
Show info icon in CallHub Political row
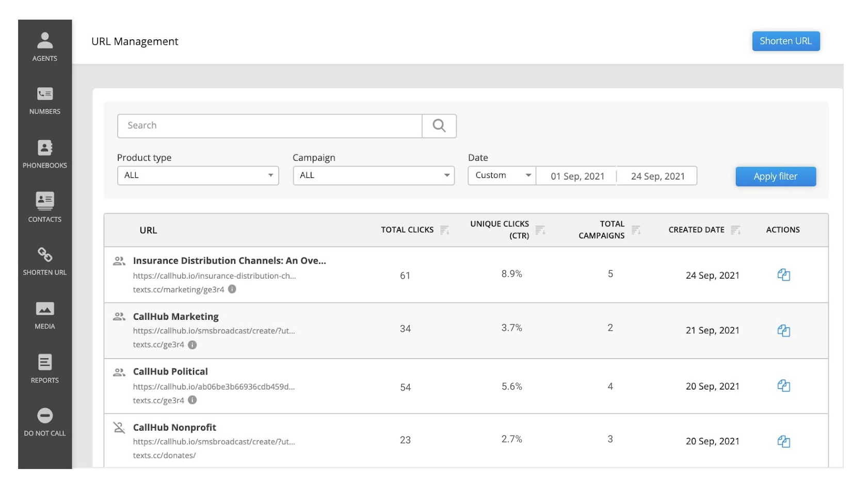[x=192, y=400]
